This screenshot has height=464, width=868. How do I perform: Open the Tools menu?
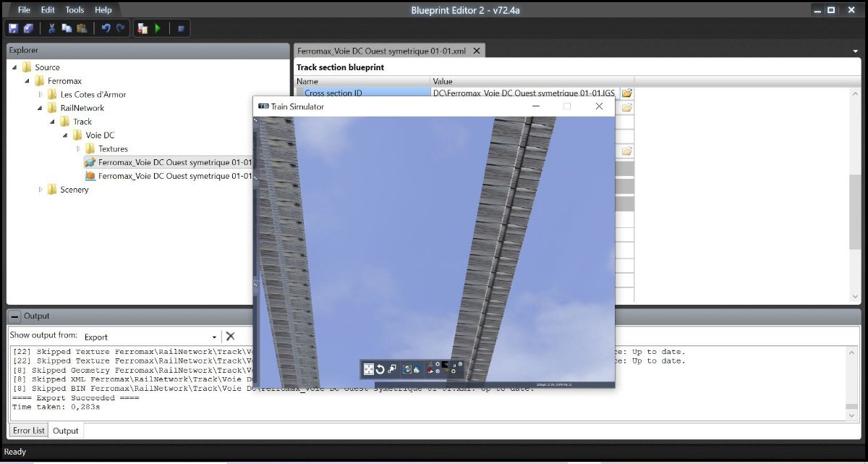[75, 10]
